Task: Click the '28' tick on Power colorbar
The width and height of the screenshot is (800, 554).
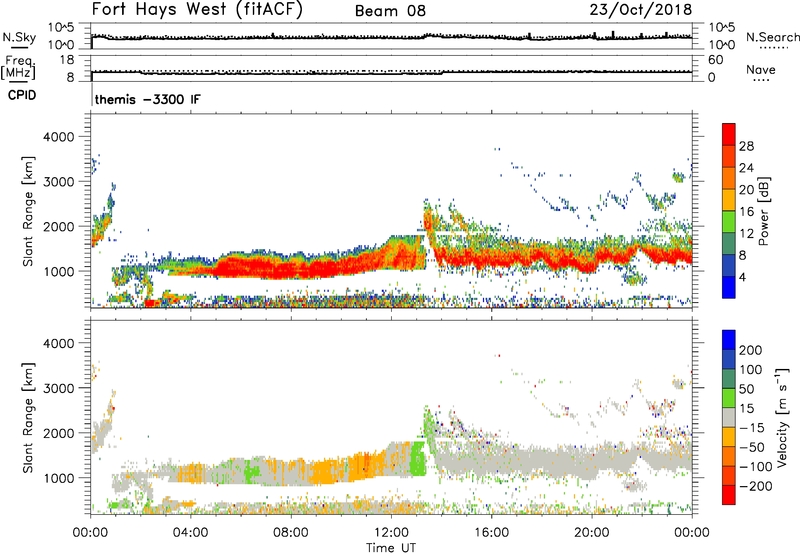Action: click(746, 146)
